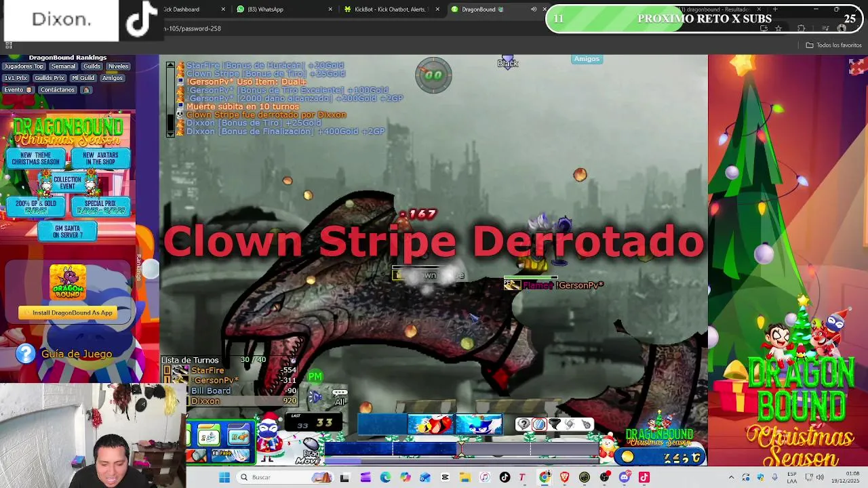The image size is (868, 488).
Task: Select the rightmost gray bomb tool icon
Action: click(586, 424)
